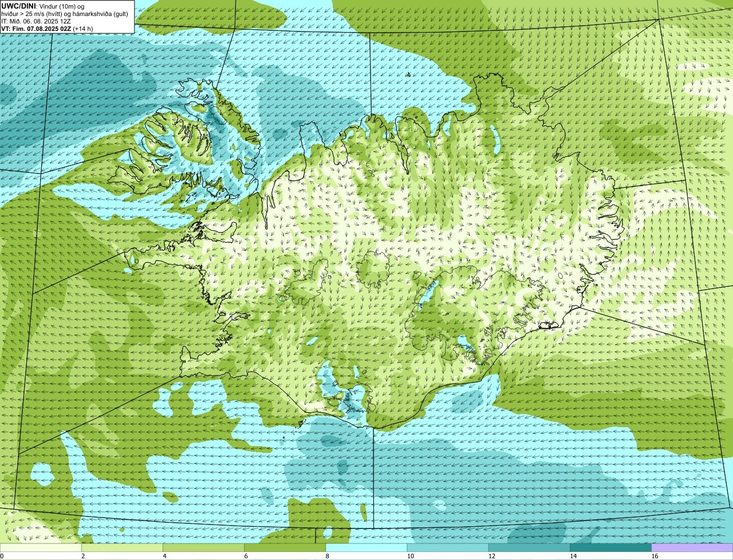The width and height of the screenshot is (733, 560).
Task: Click the 'VT: Fim. 07.08.2025 02Z (+14 h)' line
Action: [47, 28]
